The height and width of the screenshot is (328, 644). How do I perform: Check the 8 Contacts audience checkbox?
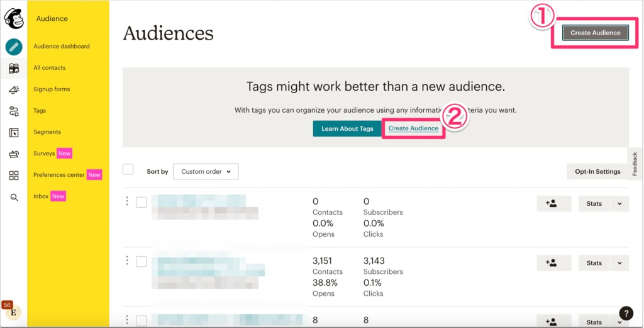(142, 320)
